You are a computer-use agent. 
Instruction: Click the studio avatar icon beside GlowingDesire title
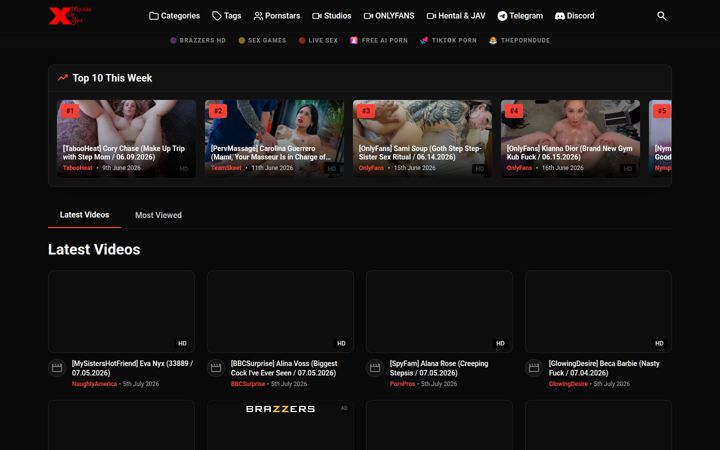(x=534, y=368)
